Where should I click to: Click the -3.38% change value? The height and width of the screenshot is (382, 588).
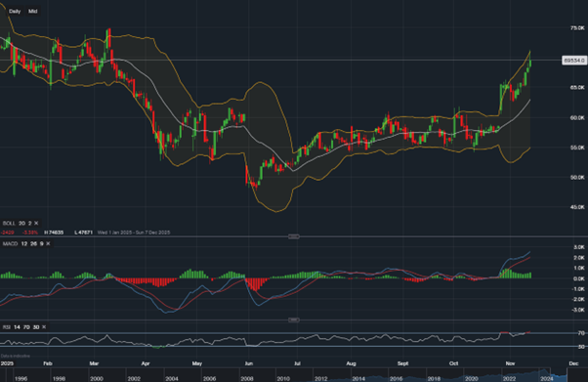[29, 233]
